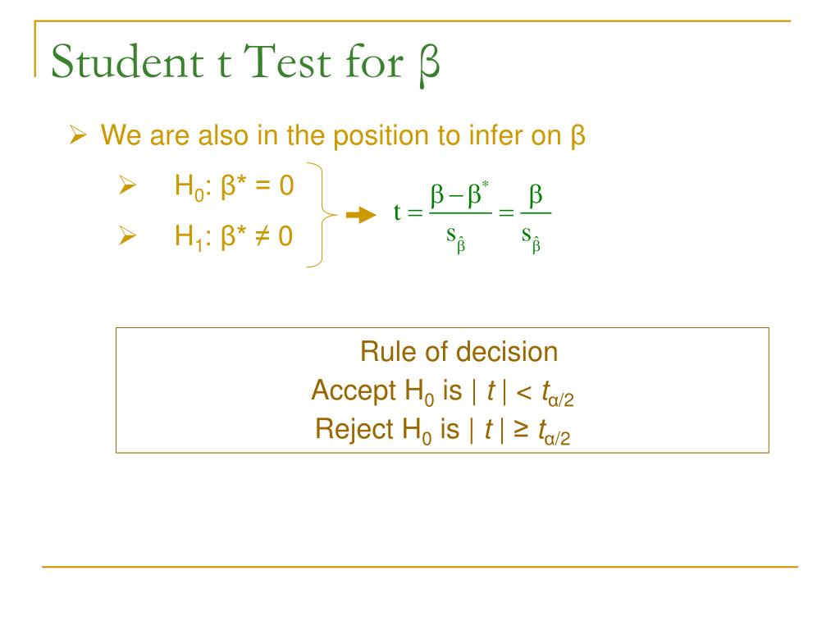Click the slide title 'Student t Test for β'
Viewport: 840px width, 630px height.
point(245,64)
